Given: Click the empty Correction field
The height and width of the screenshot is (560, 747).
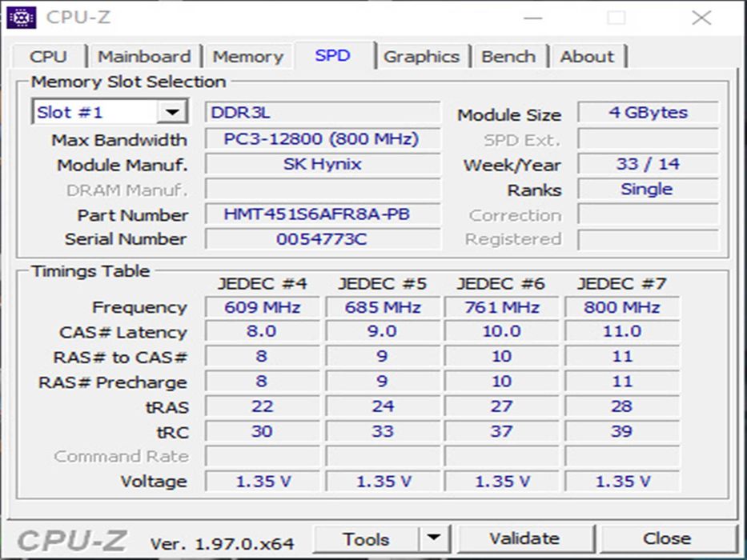Looking at the screenshot, I should point(648,214).
